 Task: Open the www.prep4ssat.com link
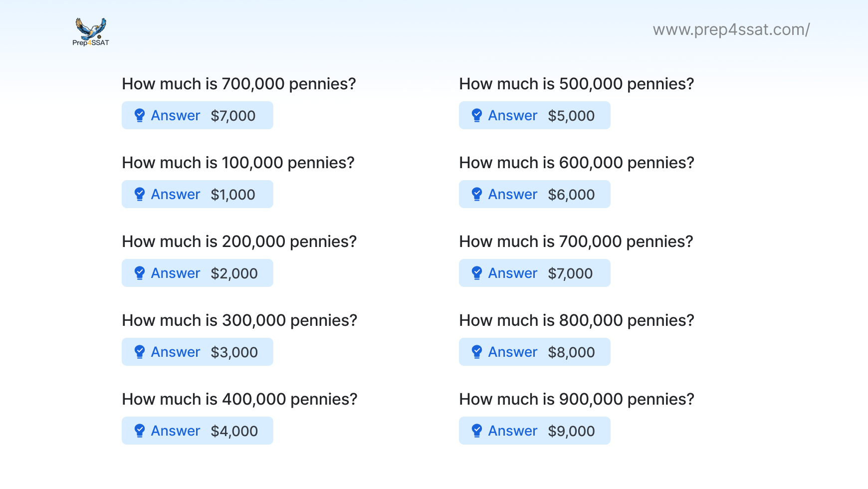[x=731, y=30]
